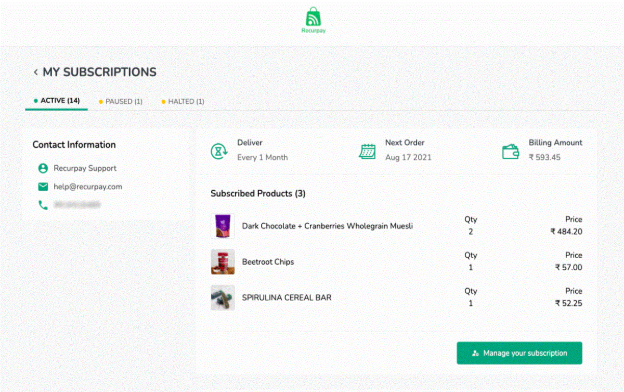Click the Dark Chocolate + Cranberries Wholegrain Muesli name
This screenshot has height=392, width=624.
tap(328, 226)
